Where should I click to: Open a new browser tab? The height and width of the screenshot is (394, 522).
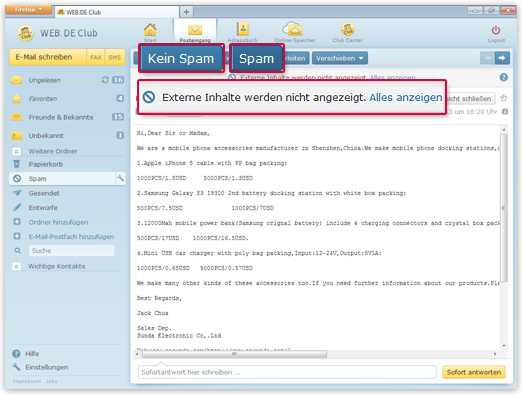[x=186, y=12]
